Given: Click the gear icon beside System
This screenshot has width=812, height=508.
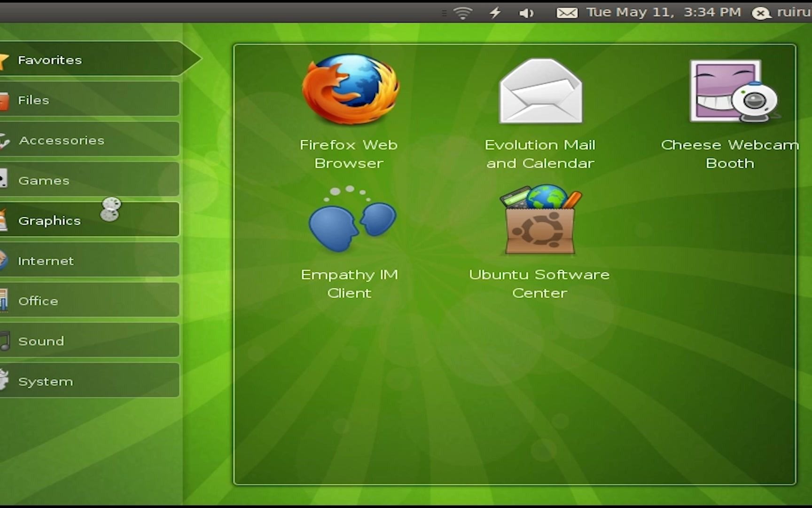Looking at the screenshot, I should (4, 380).
